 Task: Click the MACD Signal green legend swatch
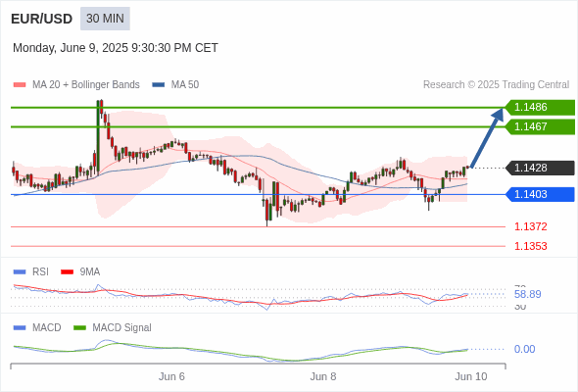click(x=79, y=328)
